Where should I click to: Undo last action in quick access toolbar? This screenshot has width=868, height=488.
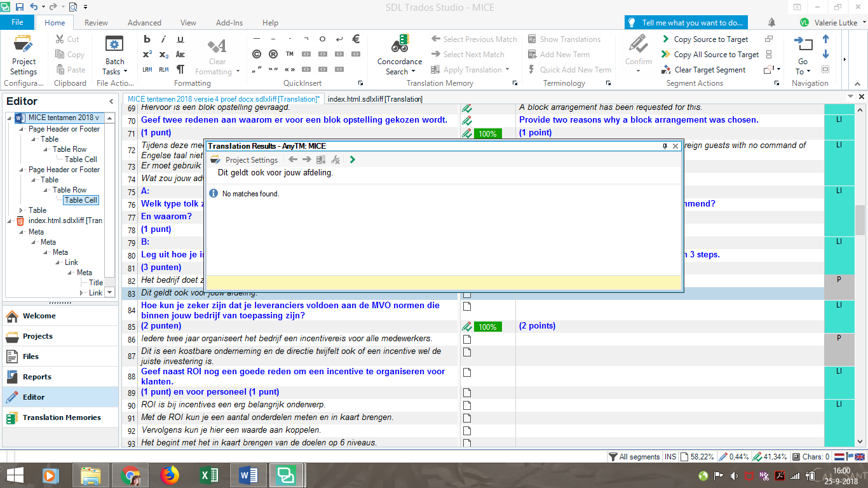(34, 7)
